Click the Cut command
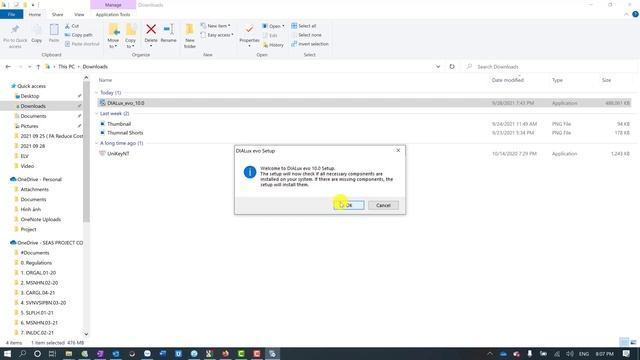 tap(72, 26)
